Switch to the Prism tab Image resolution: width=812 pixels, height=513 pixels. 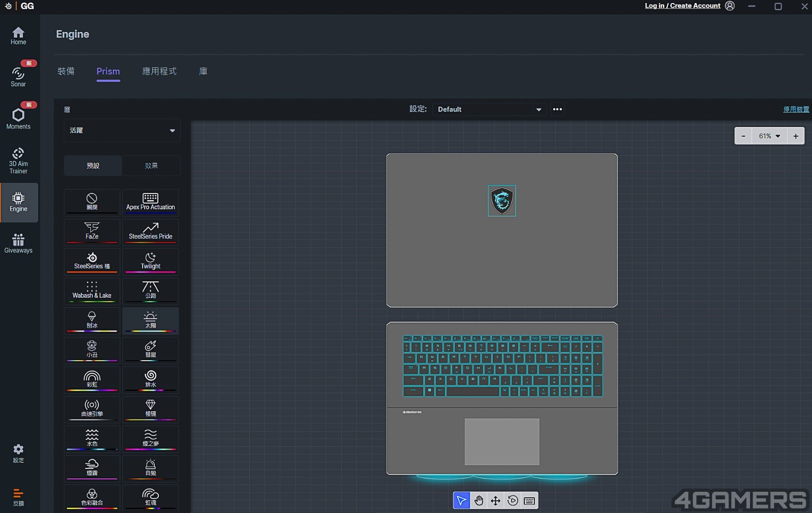click(x=108, y=72)
